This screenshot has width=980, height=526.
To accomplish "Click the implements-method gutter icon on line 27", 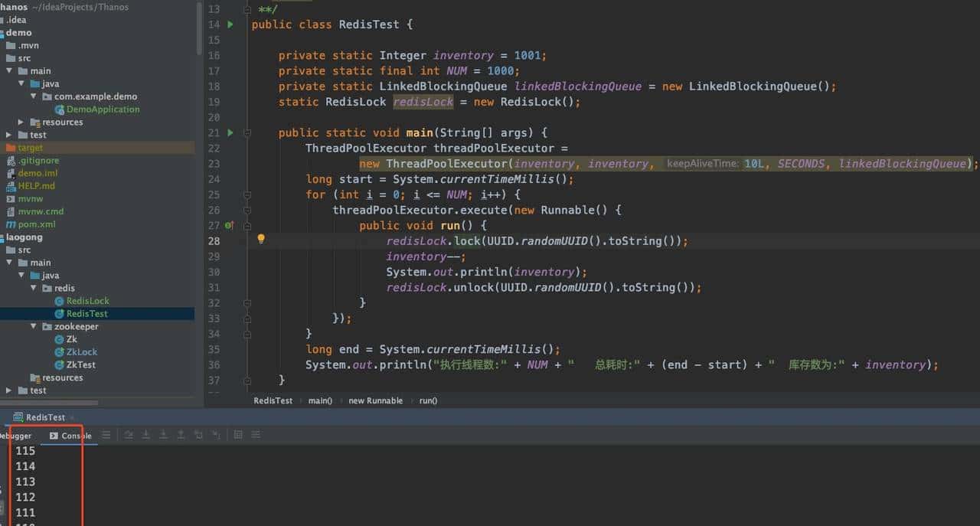I will coord(229,225).
